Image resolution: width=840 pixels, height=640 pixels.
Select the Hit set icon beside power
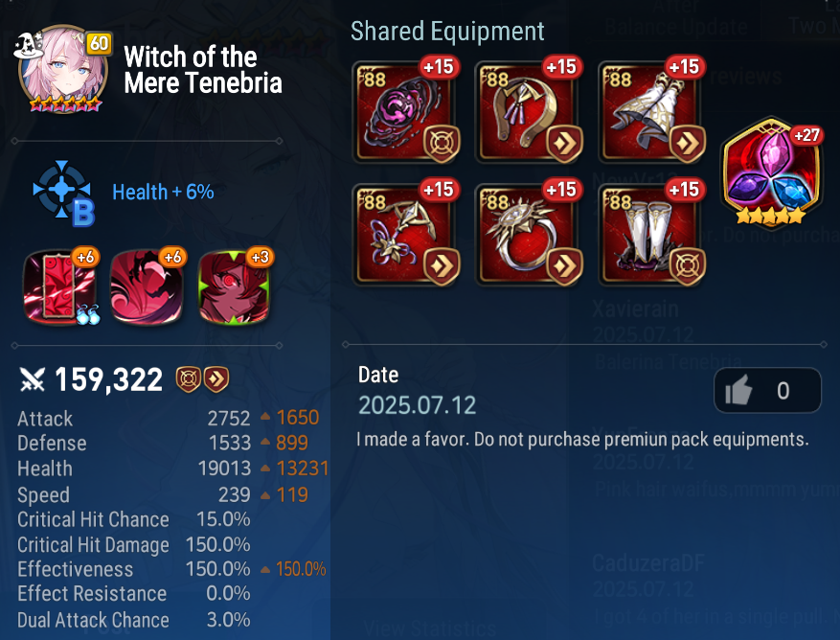click(x=189, y=379)
